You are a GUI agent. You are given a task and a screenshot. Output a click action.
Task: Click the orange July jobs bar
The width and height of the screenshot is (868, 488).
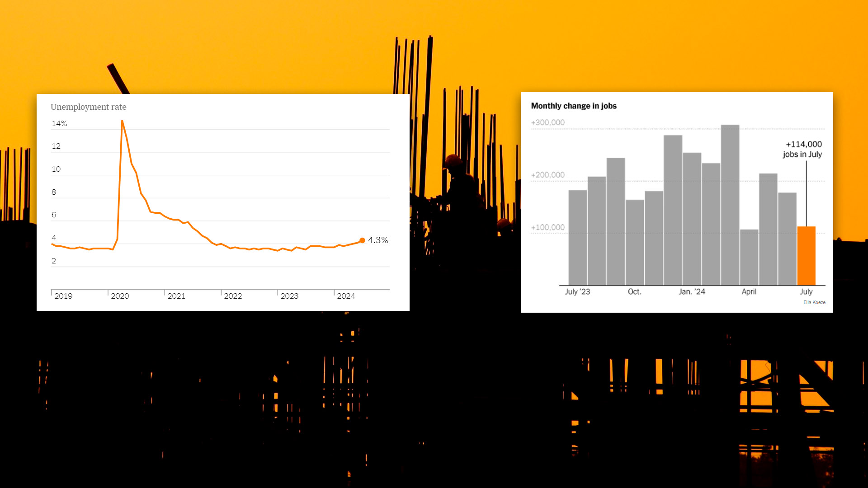point(806,256)
